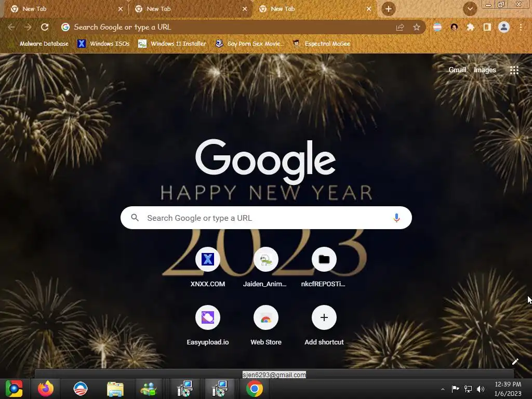Click the magnifier icon in search box
The width and height of the screenshot is (532, 399).
pos(135,218)
